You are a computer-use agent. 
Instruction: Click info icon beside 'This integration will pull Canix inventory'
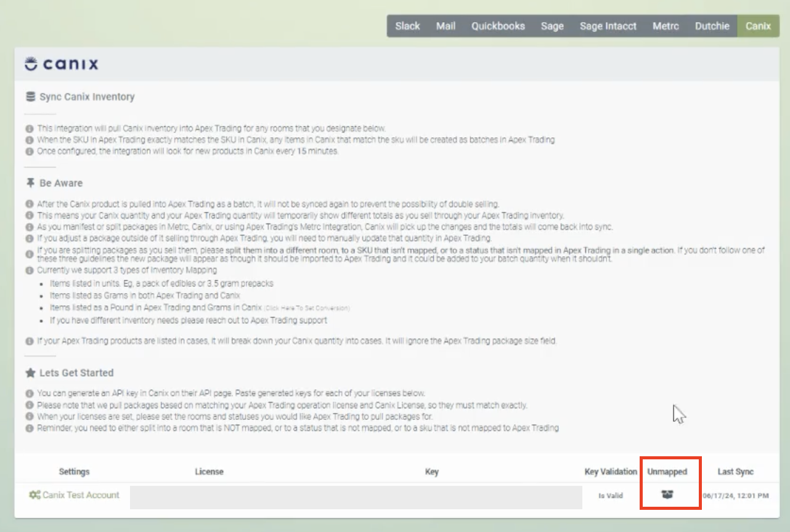click(29, 129)
